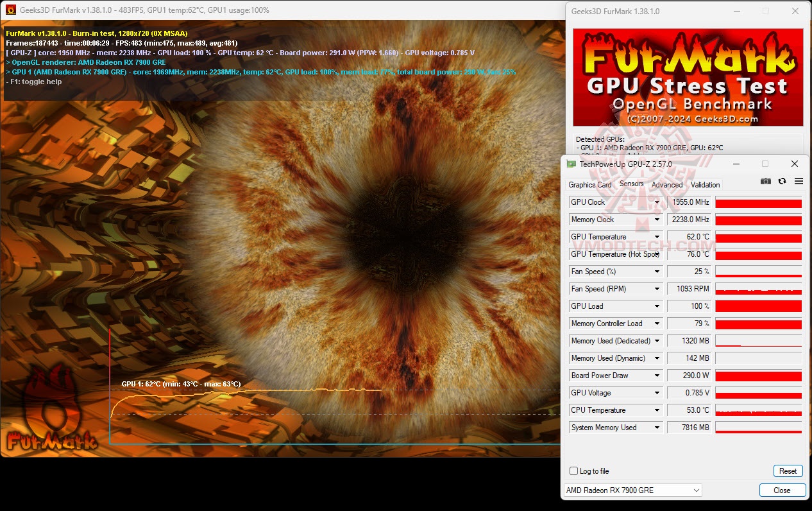Click the Memory Used (Dedicated) history graph
Viewport: 812px width, 511px height.
tap(758, 341)
